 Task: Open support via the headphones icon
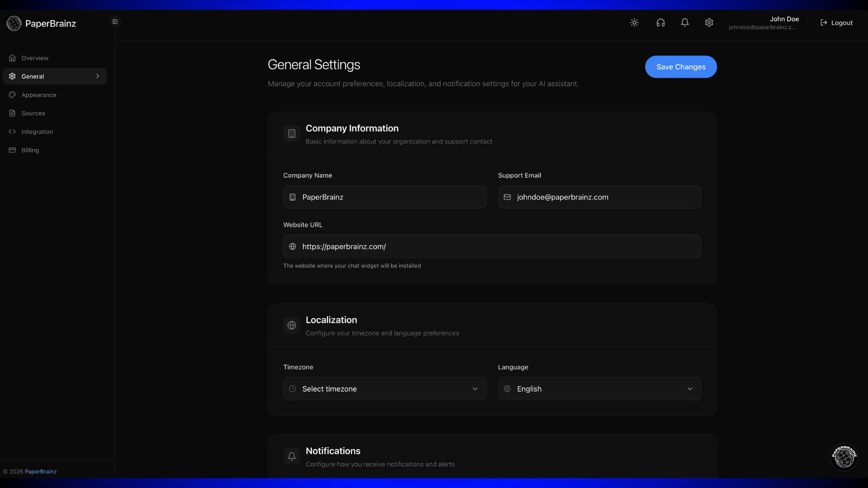click(660, 22)
